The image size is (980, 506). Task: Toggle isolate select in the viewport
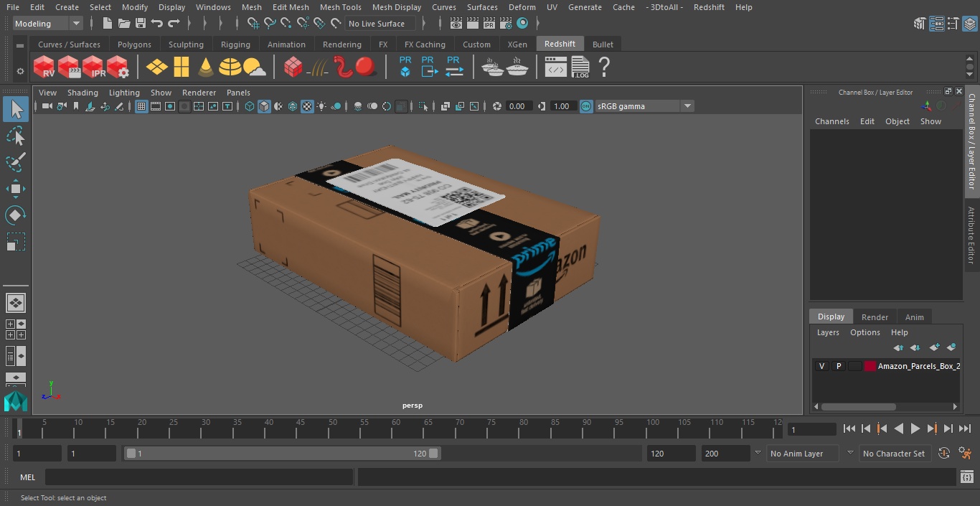tap(423, 106)
